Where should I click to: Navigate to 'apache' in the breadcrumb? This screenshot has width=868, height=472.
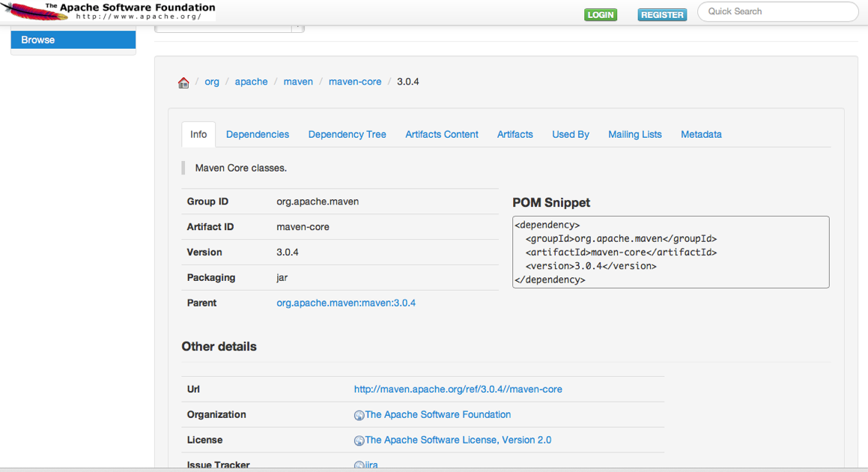[251, 82]
